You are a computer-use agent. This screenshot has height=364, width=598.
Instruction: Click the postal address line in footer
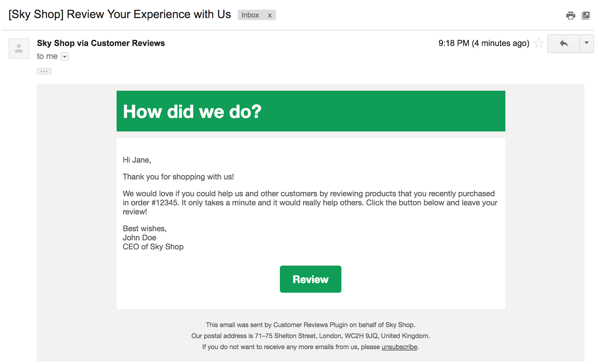(x=310, y=336)
